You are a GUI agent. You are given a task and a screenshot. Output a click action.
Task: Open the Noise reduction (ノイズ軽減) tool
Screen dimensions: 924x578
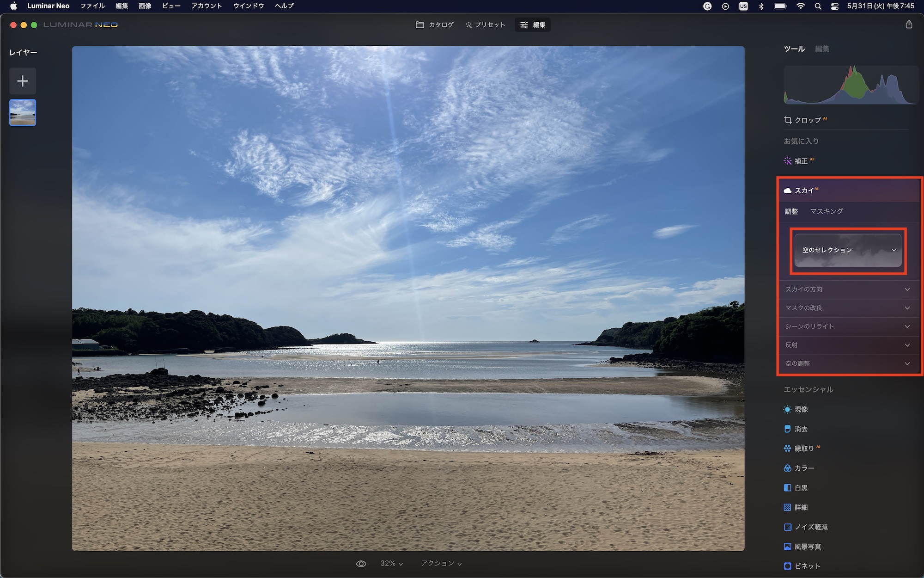pos(810,527)
